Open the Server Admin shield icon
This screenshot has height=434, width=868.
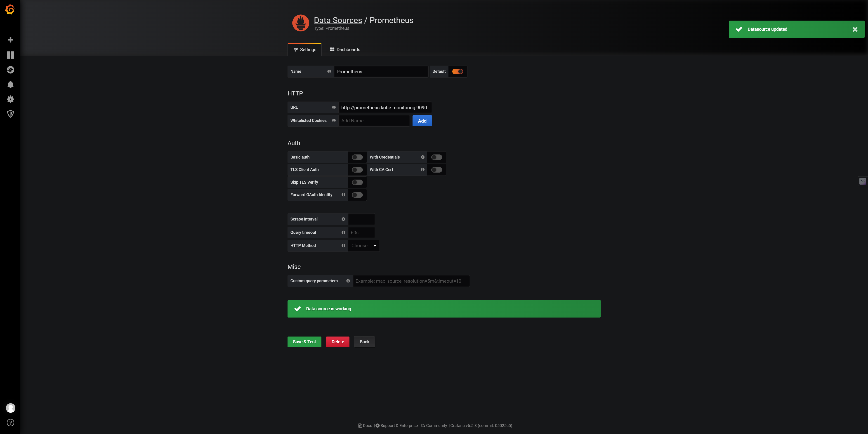(x=10, y=114)
